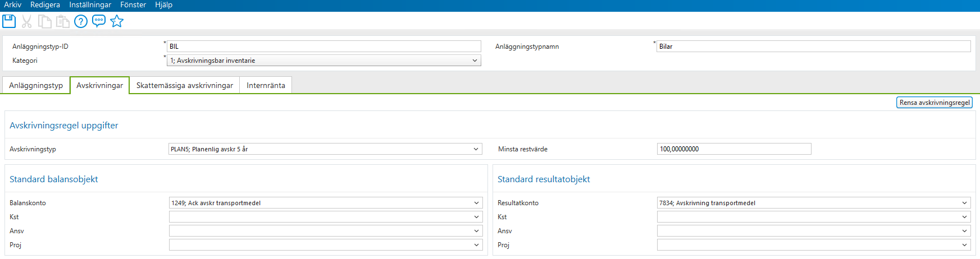The image size is (980, 259).
Task: Click the Avskrivningsregel uppgifter heading
Action: (x=64, y=126)
